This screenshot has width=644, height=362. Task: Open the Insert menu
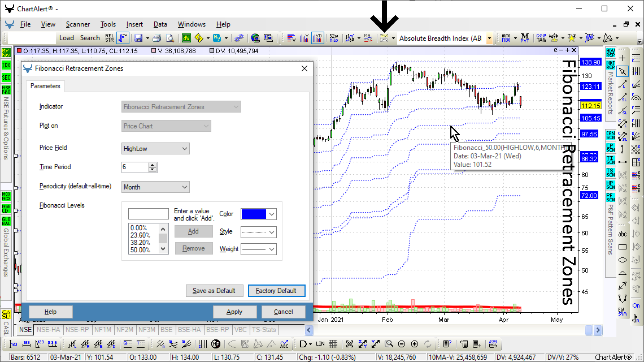coord(134,24)
